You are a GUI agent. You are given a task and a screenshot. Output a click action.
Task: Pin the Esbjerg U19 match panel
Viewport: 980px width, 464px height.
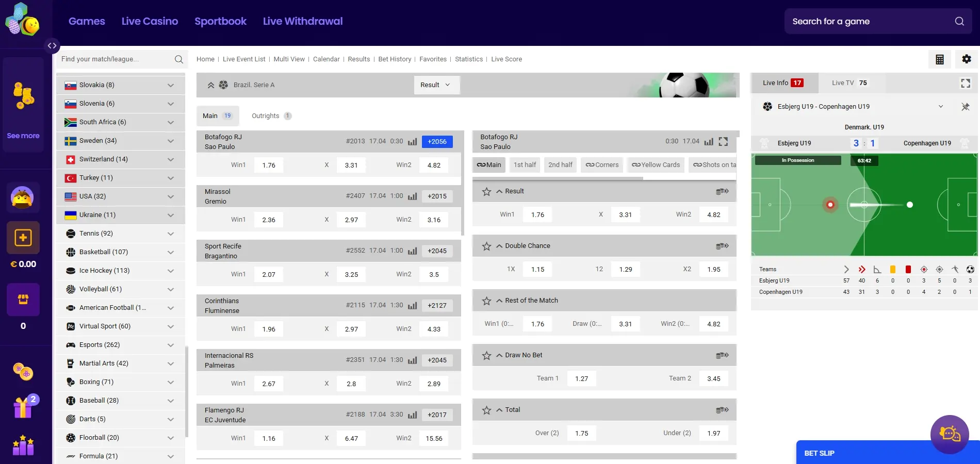coord(965,107)
